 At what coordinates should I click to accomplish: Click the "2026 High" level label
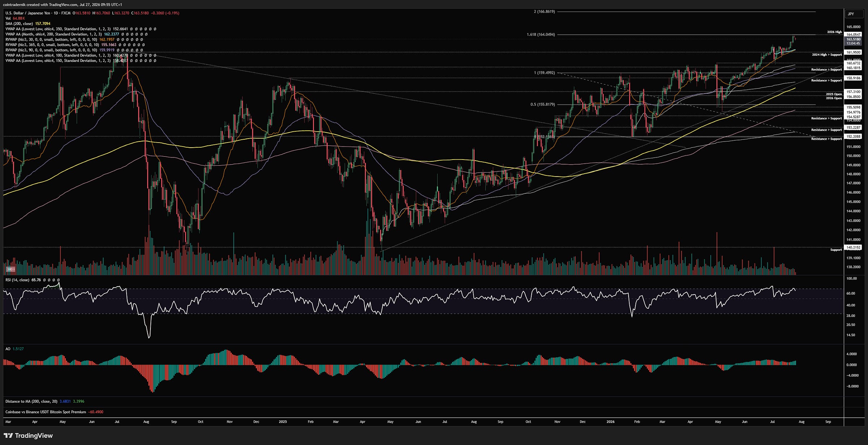(834, 32)
